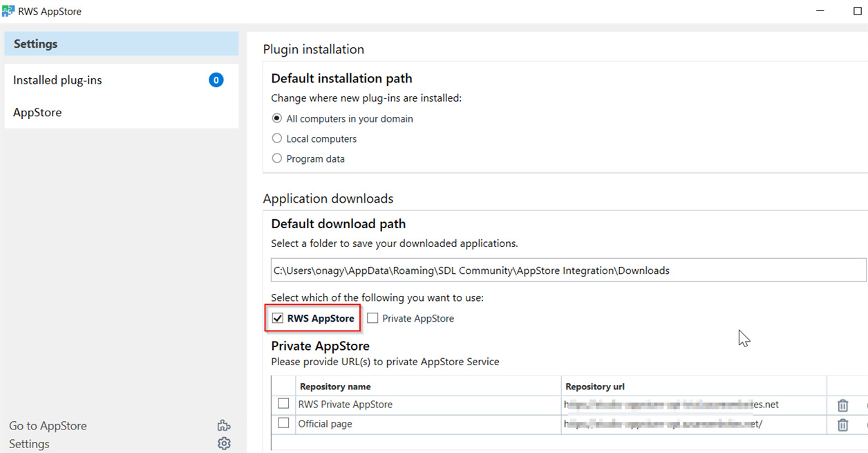Click the Go to AppStore link
868x453 pixels.
click(x=48, y=426)
